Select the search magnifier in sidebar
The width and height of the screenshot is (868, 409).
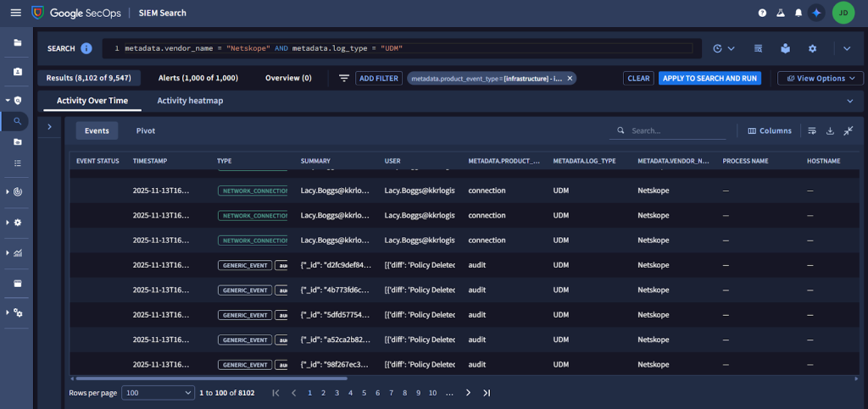[x=18, y=121]
